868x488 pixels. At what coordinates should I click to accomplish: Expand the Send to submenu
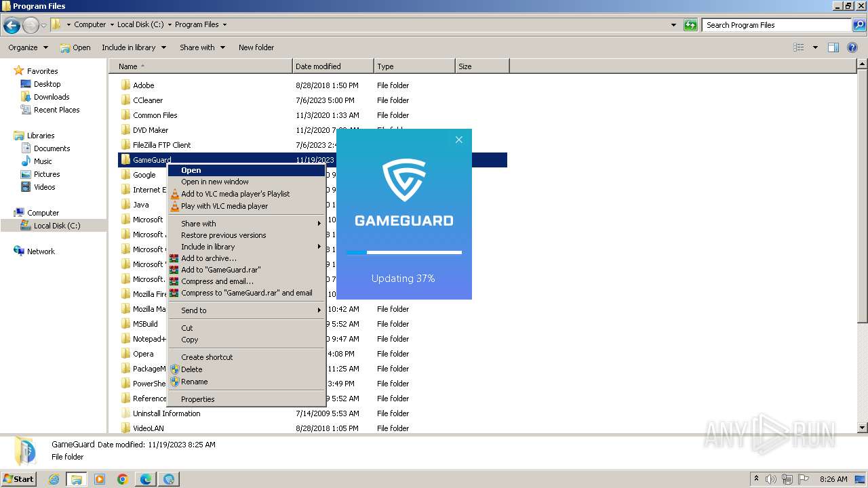(247, 310)
